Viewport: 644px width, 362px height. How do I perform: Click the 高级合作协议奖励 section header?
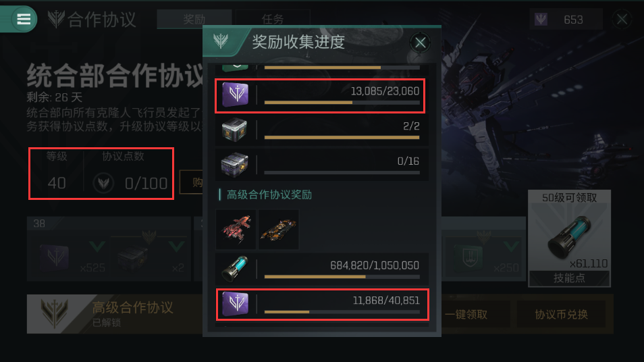(269, 195)
